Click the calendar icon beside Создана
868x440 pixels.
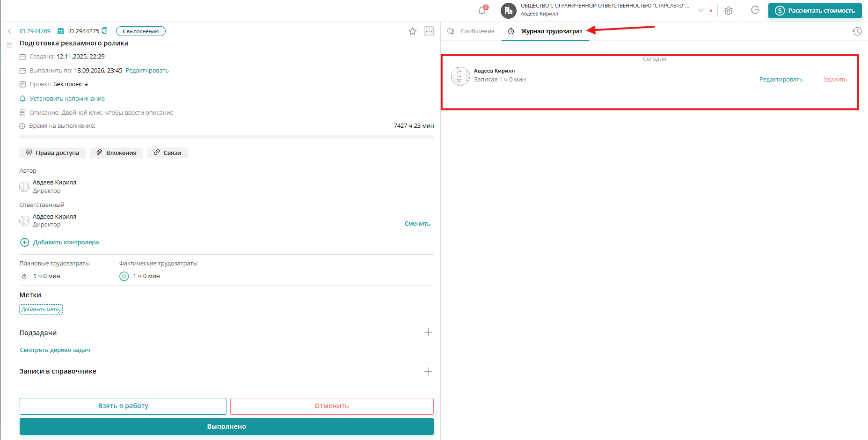pos(22,57)
